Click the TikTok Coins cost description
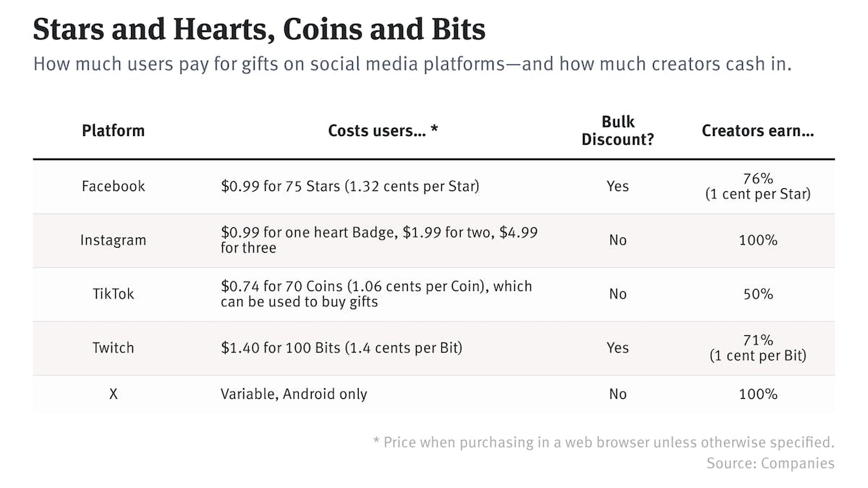 (376, 294)
